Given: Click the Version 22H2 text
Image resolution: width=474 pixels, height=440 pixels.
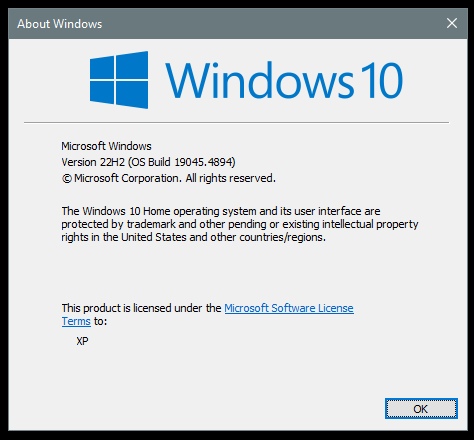Looking at the screenshot, I should 93,162.
